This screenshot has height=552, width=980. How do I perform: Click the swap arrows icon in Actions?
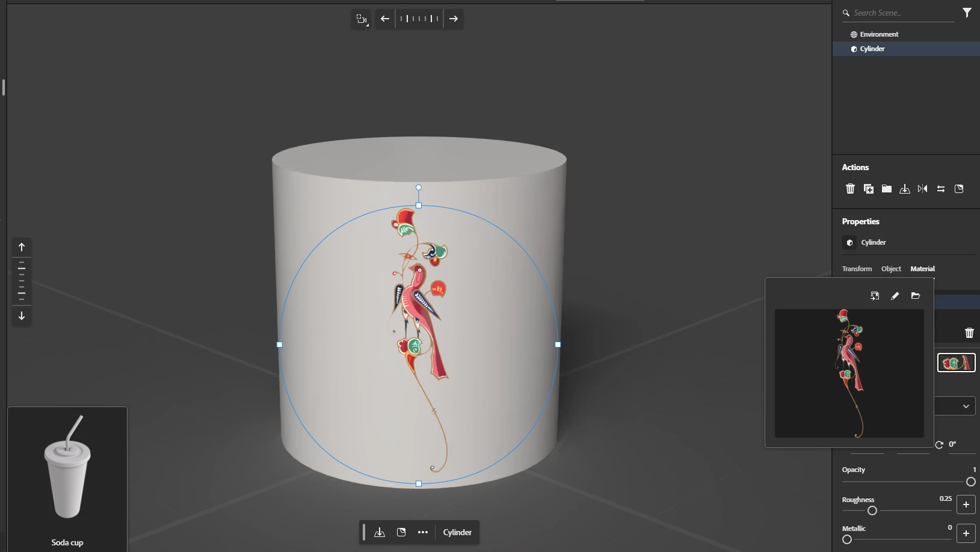(941, 189)
